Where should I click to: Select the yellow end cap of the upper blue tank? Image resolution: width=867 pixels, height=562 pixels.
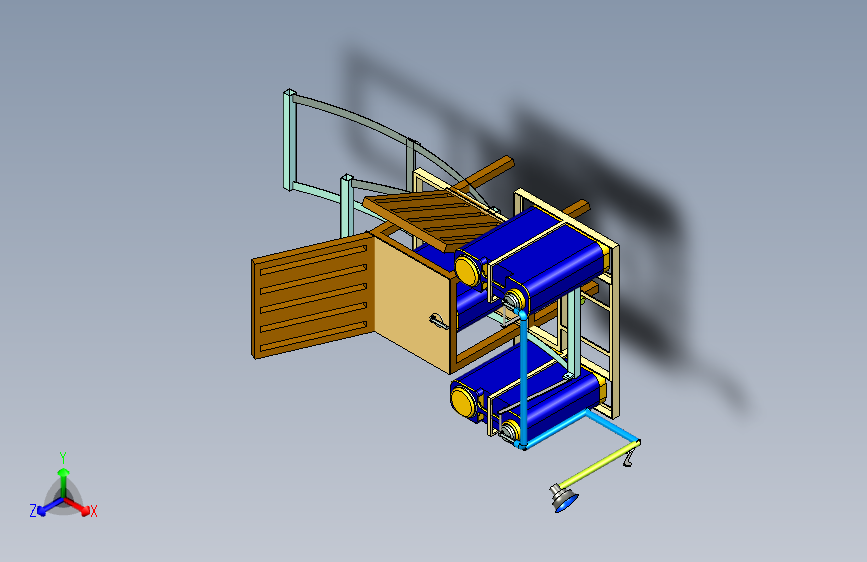coord(468,271)
